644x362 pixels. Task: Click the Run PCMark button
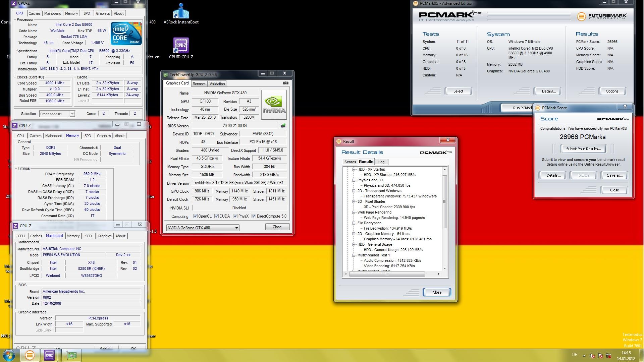pos(517,108)
